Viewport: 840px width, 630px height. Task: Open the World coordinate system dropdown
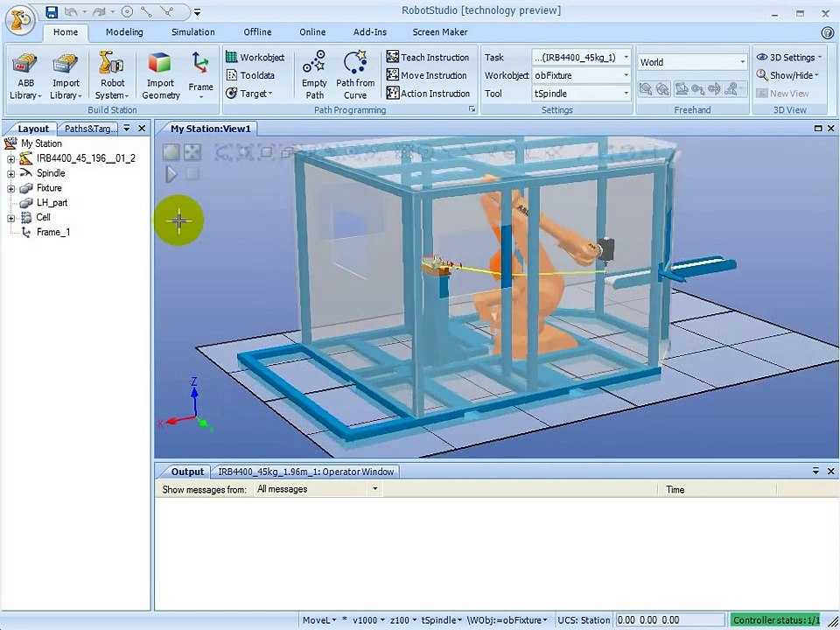(692, 62)
